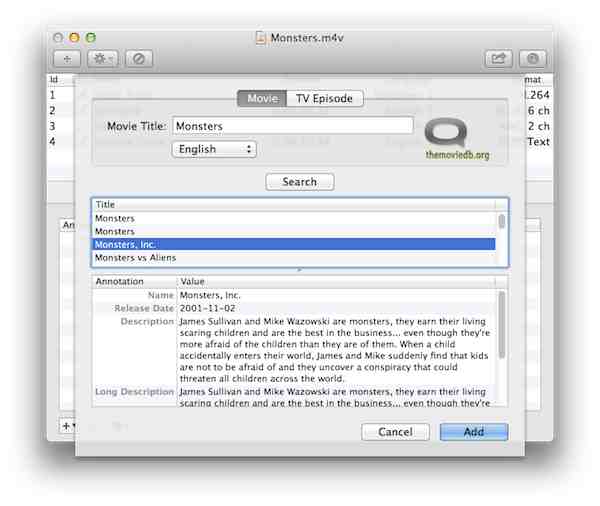Select the second Monsters result

coord(295,231)
